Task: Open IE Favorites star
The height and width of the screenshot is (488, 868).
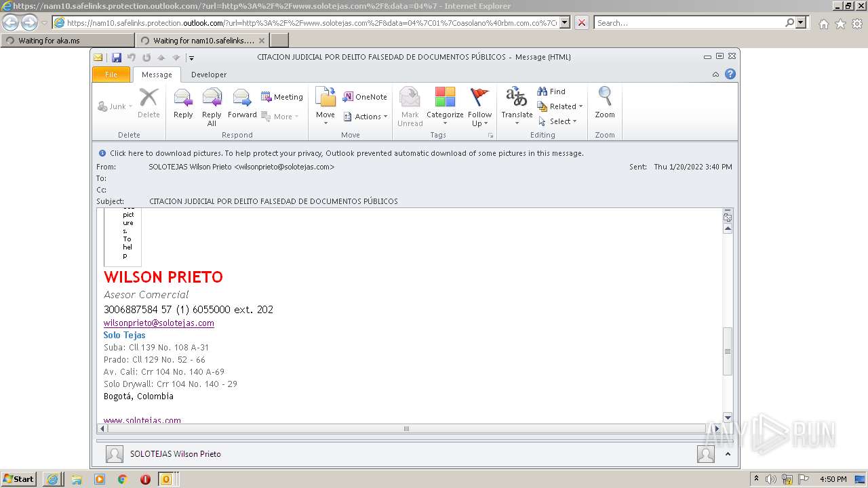Action: [840, 24]
